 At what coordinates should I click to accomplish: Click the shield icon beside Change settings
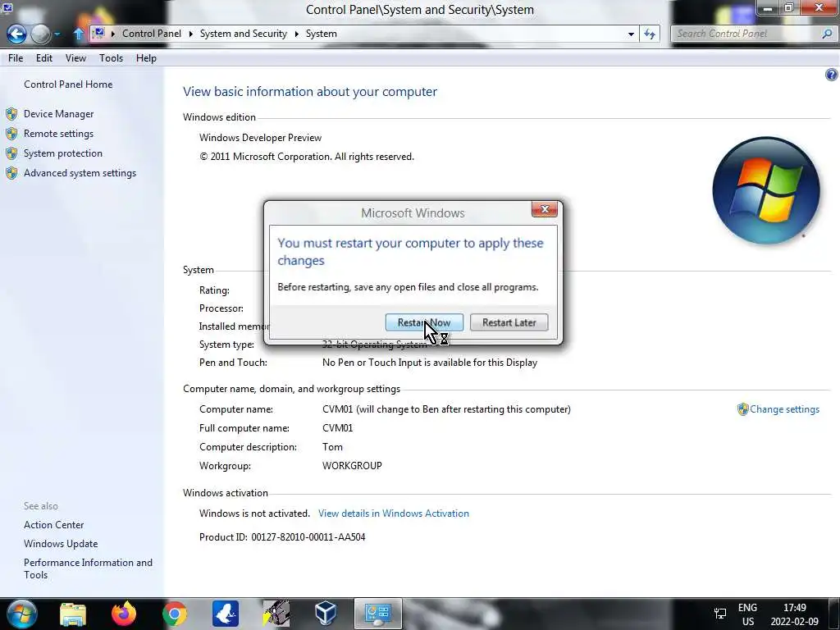pos(742,409)
